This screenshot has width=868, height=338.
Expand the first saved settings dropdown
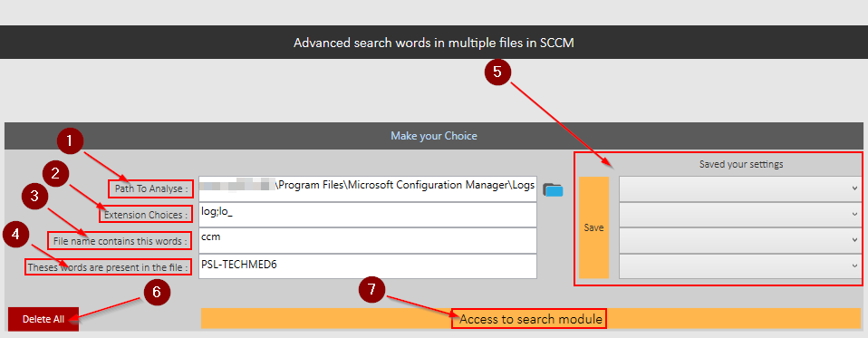(x=740, y=189)
